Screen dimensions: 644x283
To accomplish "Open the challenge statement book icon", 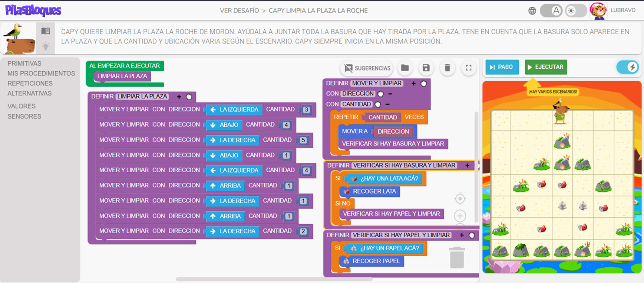I will [x=46, y=31].
